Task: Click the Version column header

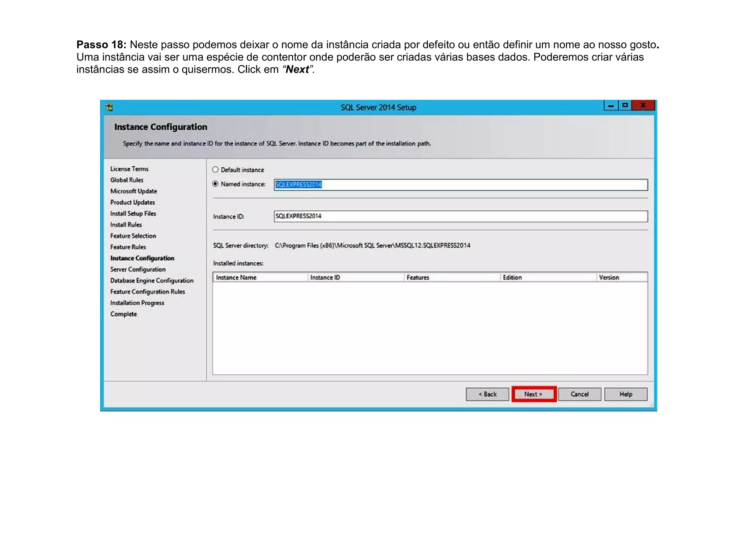Action: (622, 277)
